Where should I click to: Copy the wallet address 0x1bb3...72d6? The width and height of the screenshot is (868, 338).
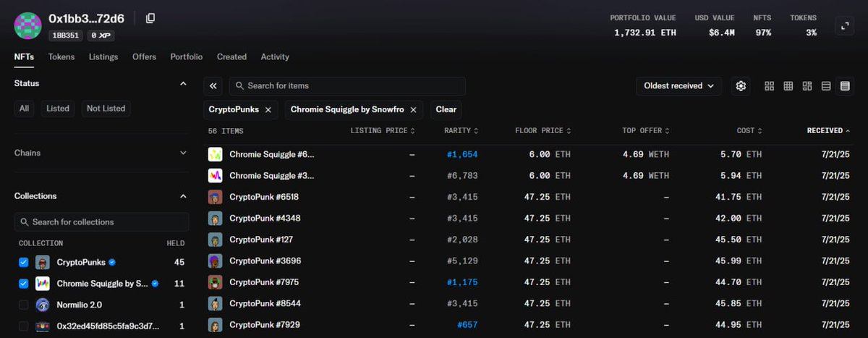(150, 18)
